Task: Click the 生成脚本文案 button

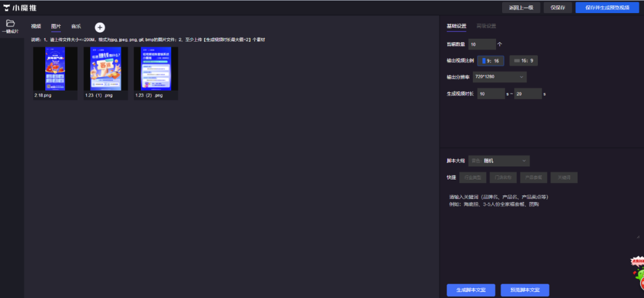Action: [470, 290]
